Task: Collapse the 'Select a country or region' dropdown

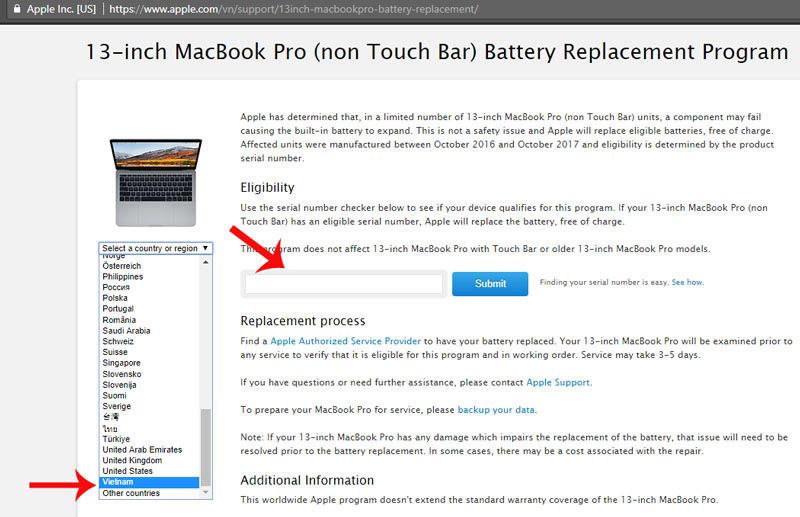Action: (155, 248)
